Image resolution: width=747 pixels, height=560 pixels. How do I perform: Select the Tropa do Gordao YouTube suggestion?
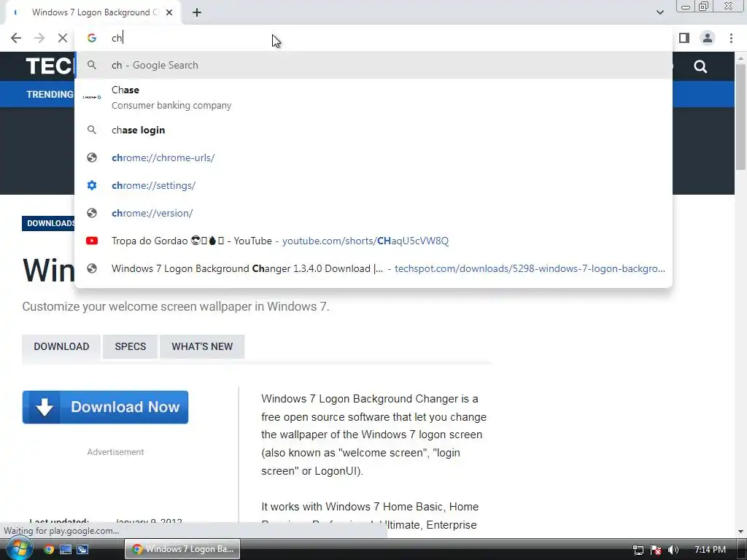click(x=373, y=241)
